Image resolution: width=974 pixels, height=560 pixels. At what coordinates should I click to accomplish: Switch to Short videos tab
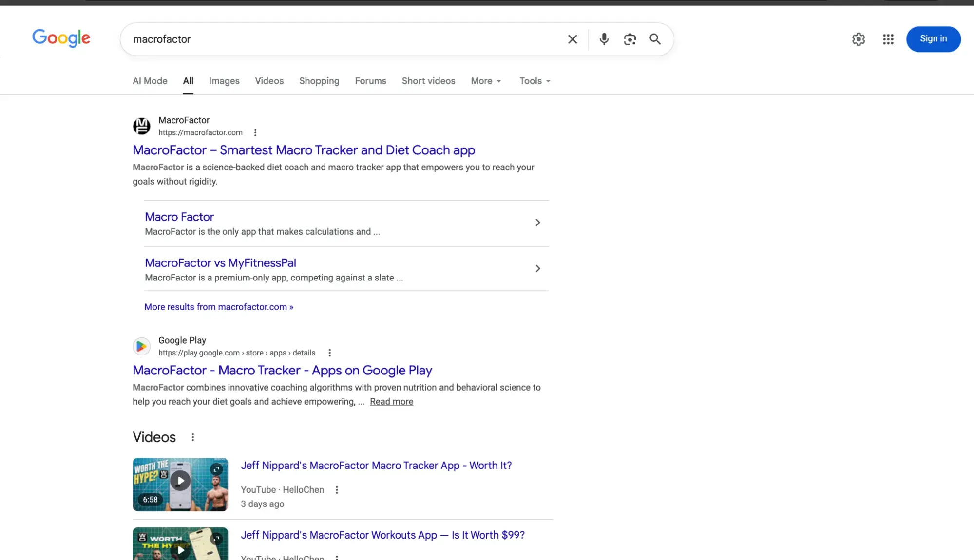pyautogui.click(x=428, y=81)
